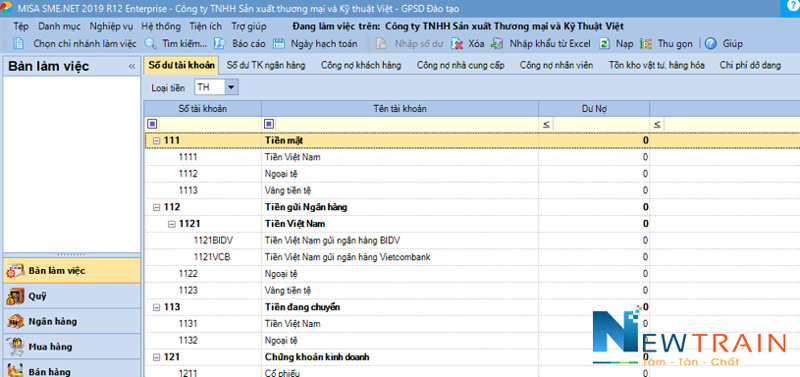Click the Báo cáo report icon
The height and width of the screenshot is (377, 800).
click(219, 44)
